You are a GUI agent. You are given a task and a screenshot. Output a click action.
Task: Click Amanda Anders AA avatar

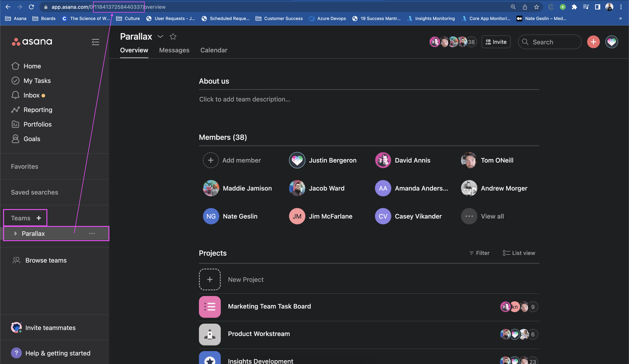(x=383, y=188)
